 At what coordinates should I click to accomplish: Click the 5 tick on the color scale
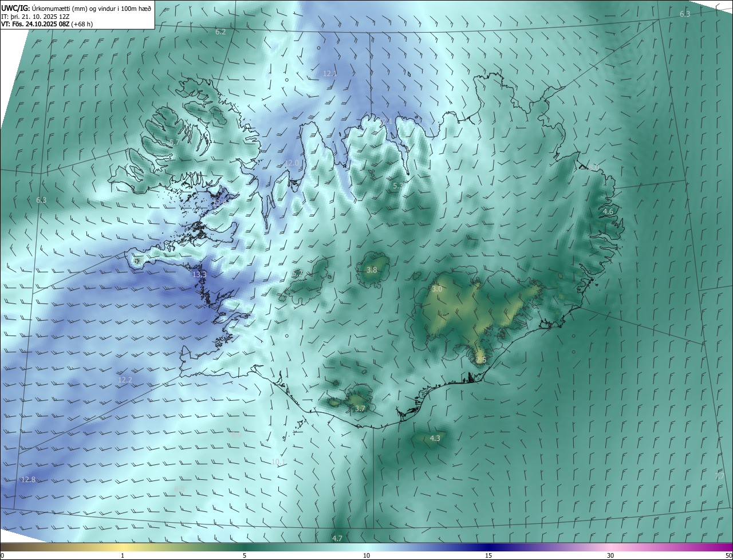245,555
